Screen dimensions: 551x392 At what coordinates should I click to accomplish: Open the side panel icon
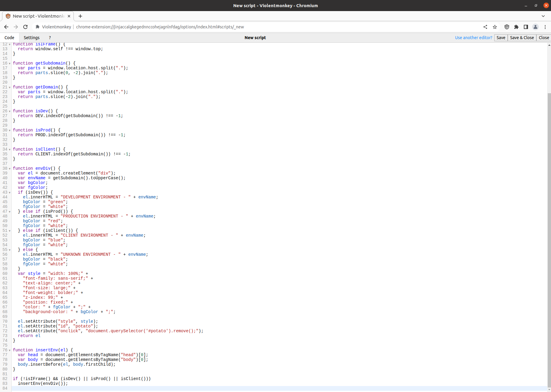[526, 27]
